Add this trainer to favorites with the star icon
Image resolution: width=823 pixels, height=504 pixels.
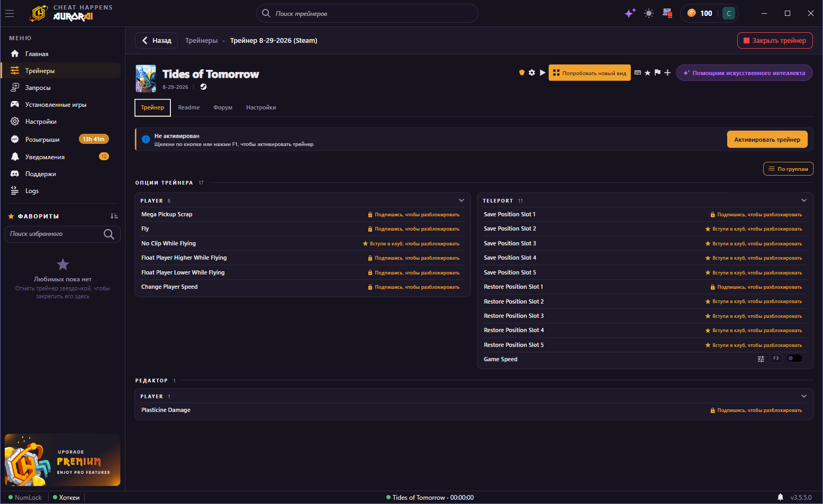(647, 73)
